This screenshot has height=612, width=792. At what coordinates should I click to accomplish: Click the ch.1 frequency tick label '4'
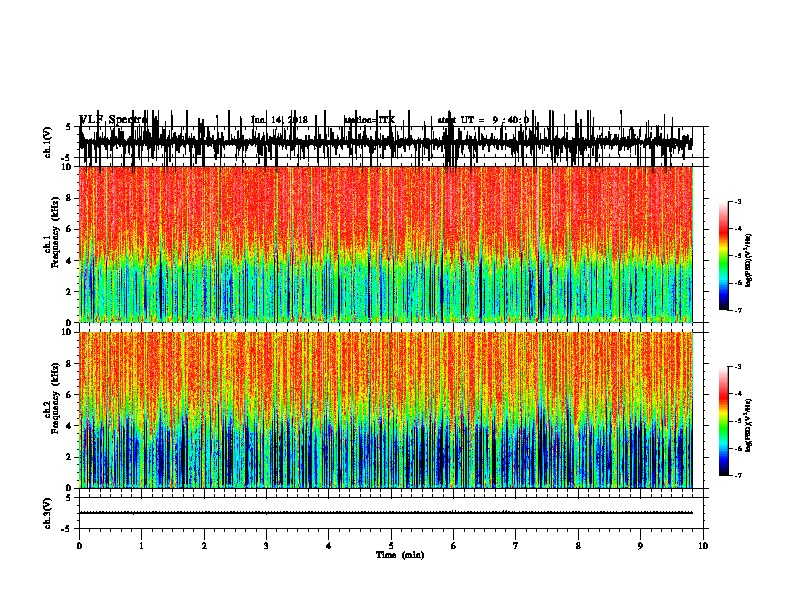pos(69,261)
